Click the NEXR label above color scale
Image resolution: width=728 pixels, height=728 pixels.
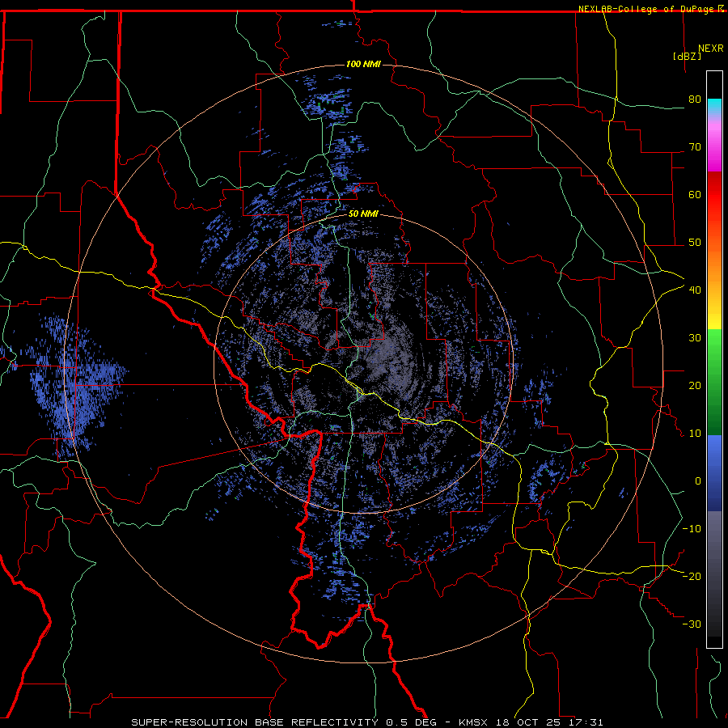pos(711,49)
